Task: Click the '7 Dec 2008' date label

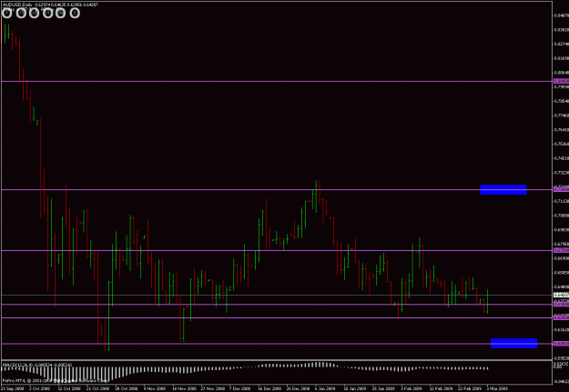Action: point(239,388)
